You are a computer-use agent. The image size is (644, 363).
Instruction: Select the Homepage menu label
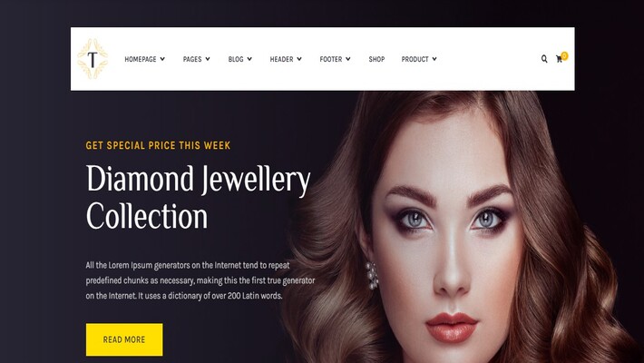click(x=141, y=59)
